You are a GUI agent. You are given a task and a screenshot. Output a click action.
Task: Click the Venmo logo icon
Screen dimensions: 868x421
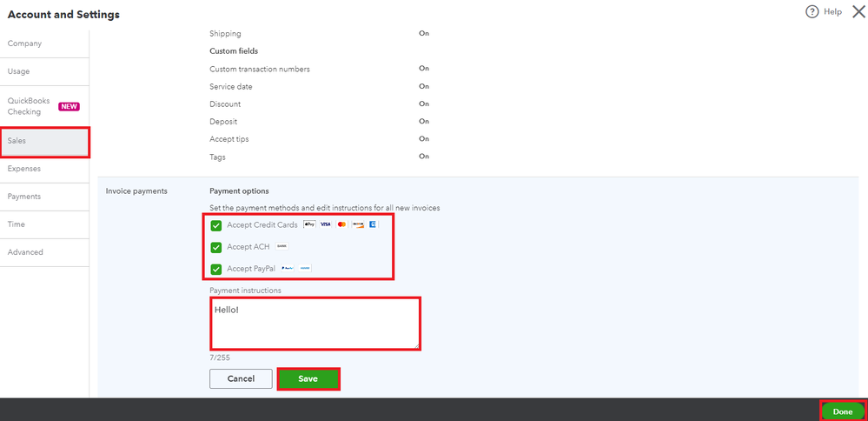click(x=305, y=268)
